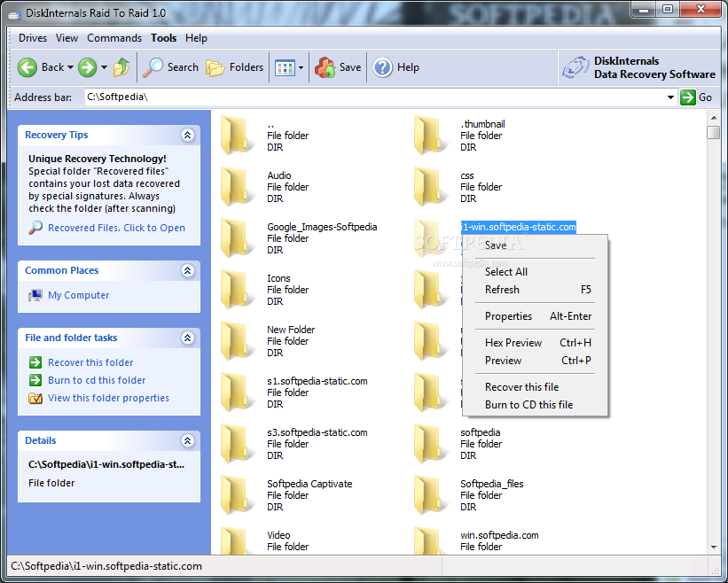728x583 pixels.
Task: Select the New Folder icon
Action: pos(238,341)
